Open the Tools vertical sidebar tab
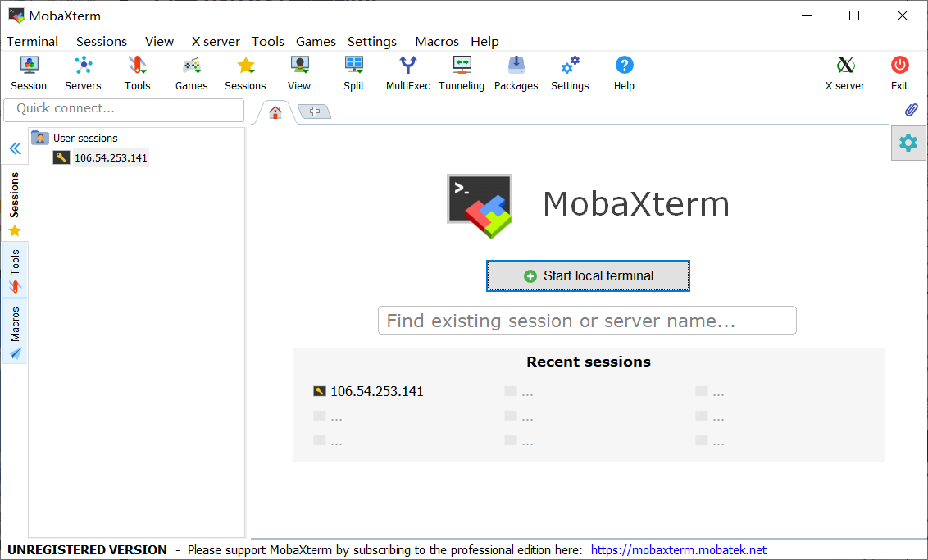The height and width of the screenshot is (560, 928). [x=15, y=271]
